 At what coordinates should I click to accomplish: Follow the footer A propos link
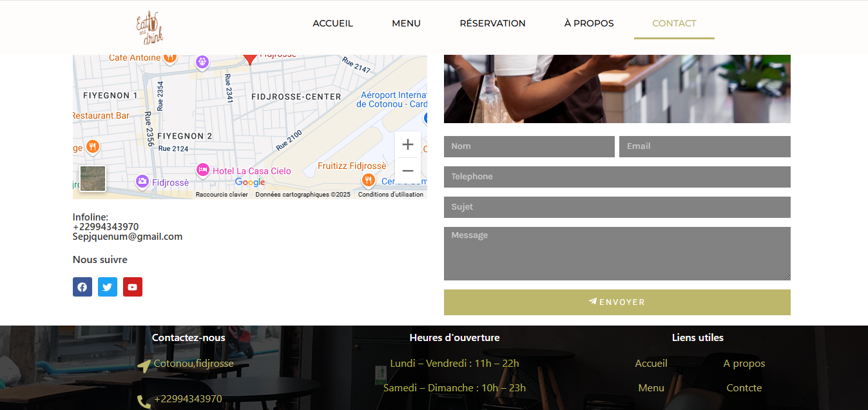(744, 364)
